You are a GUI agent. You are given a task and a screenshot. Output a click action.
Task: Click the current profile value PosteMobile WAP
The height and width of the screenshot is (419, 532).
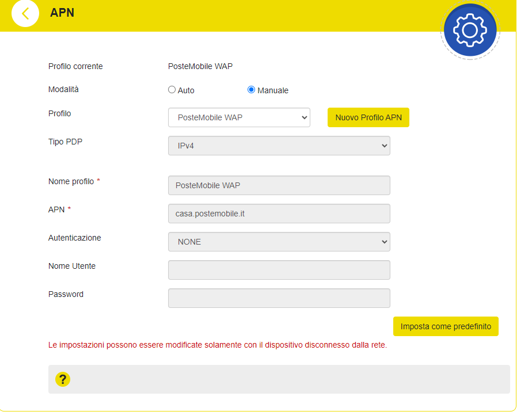(200, 66)
